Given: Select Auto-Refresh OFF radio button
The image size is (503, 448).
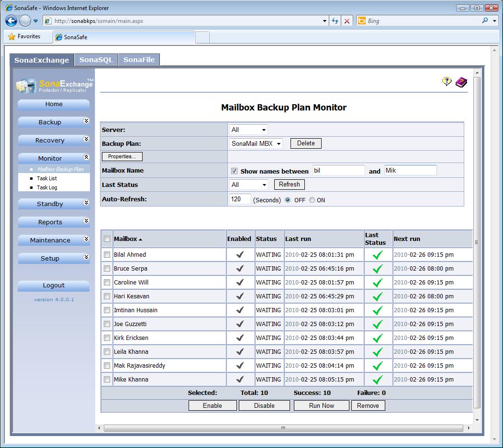Looking at the screenshot, I should 288,200.
